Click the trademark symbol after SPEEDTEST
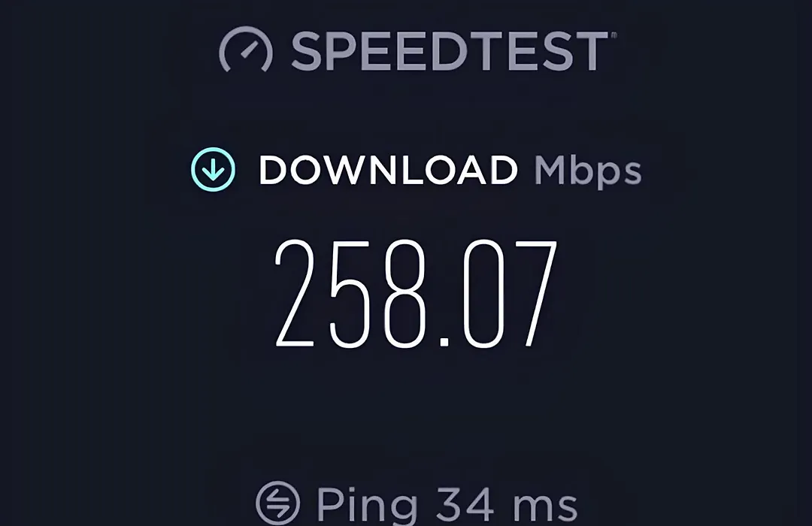Image resolution: width=812 pixels, height=526 pixels. pyautogui.click(x=614, y=35)
